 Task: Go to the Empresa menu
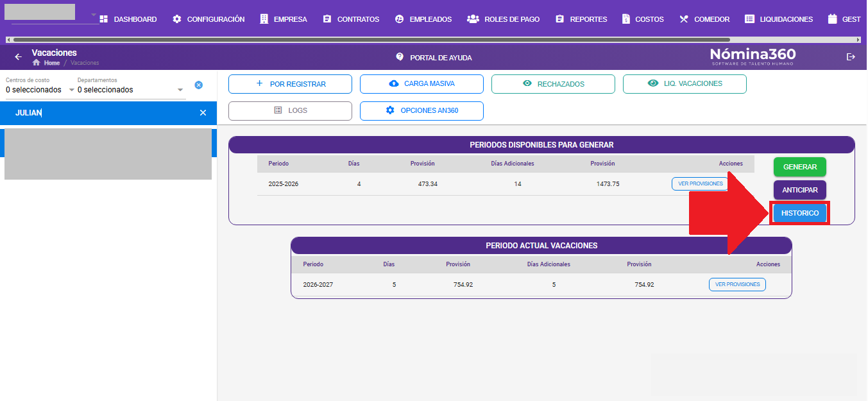pos(284,19)
